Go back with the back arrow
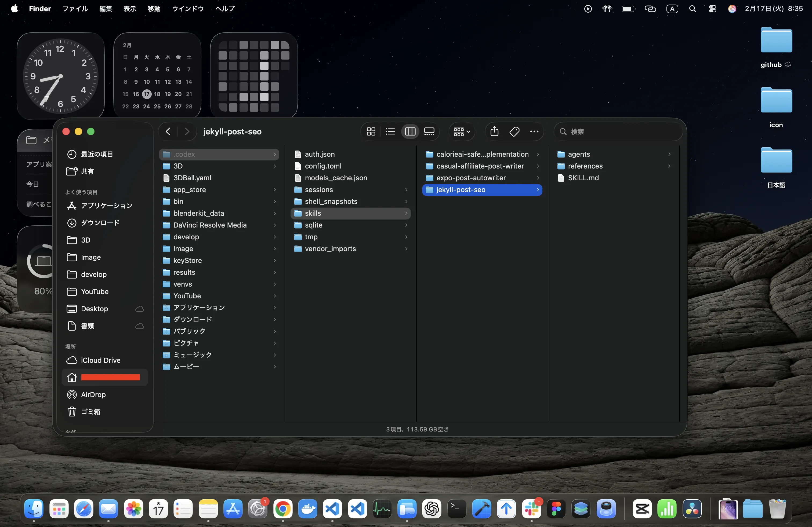This screenshot has width=812, height=527. (x=168, y=131)
